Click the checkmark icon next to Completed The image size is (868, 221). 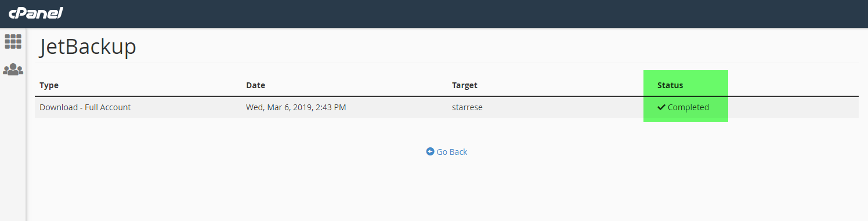[x=661, y=107]
